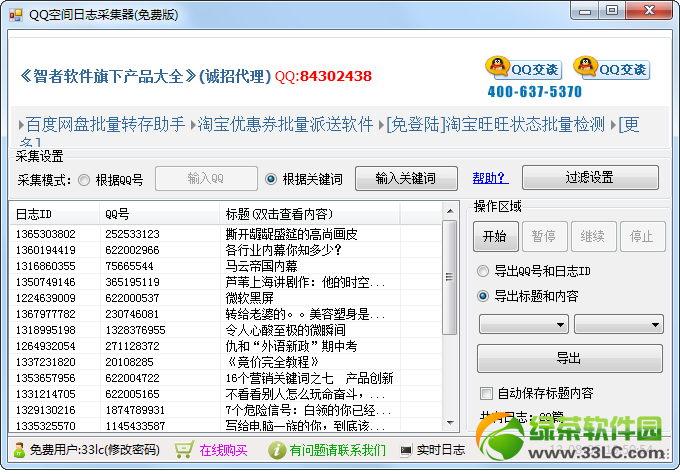
Task: Select row titled 各行业内幕你知多少?
Action: coord(226,250)
